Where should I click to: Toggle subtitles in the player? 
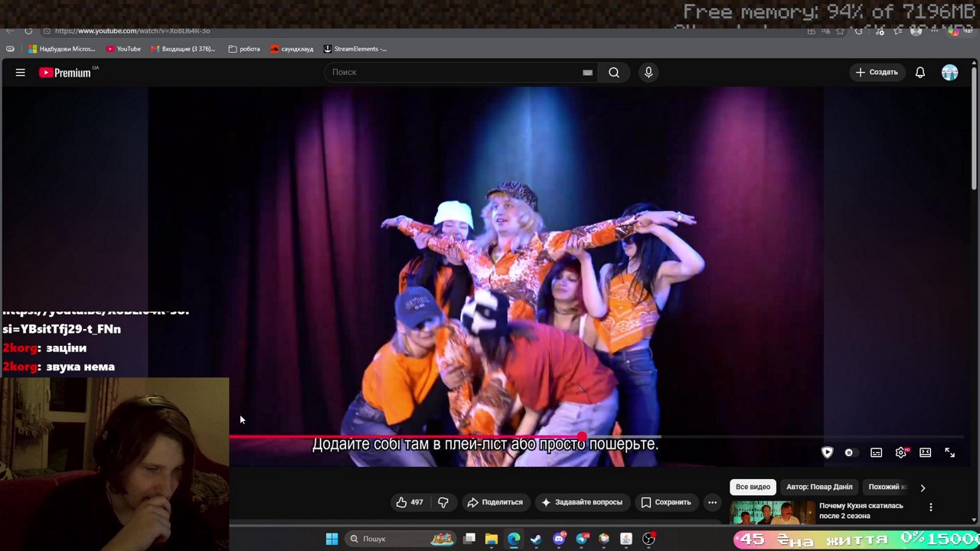pos(877,452)
